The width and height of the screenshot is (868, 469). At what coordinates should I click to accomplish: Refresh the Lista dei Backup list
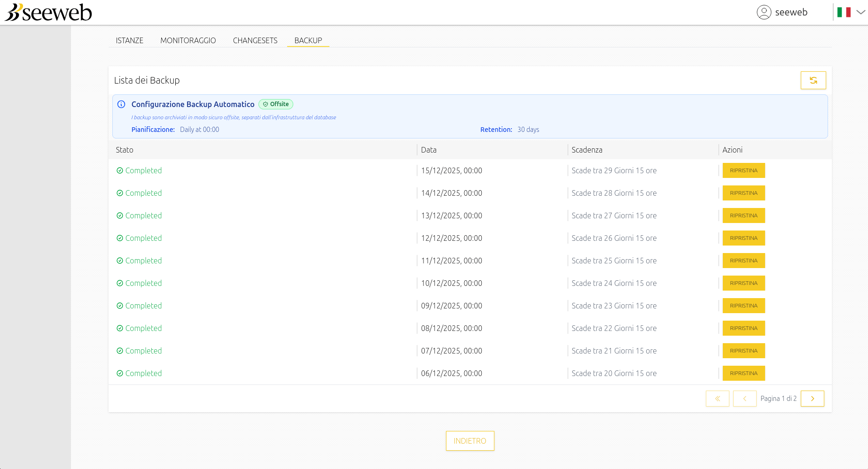pos(813,80)
